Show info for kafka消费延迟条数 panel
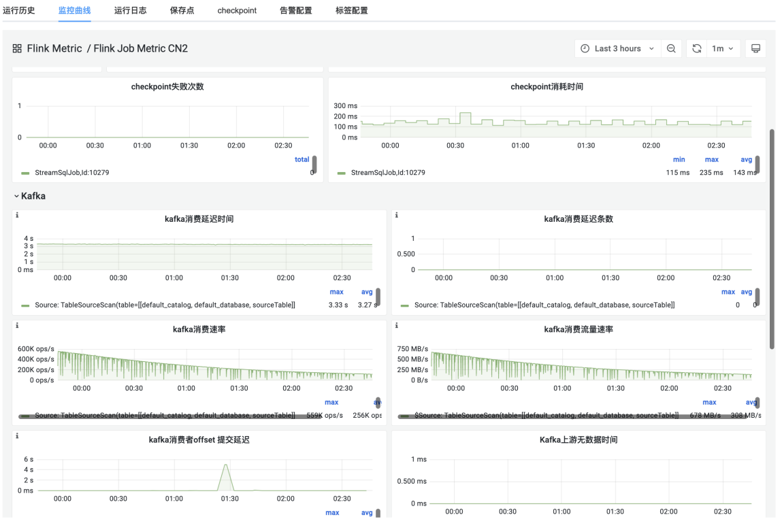 tap(397, 216)
